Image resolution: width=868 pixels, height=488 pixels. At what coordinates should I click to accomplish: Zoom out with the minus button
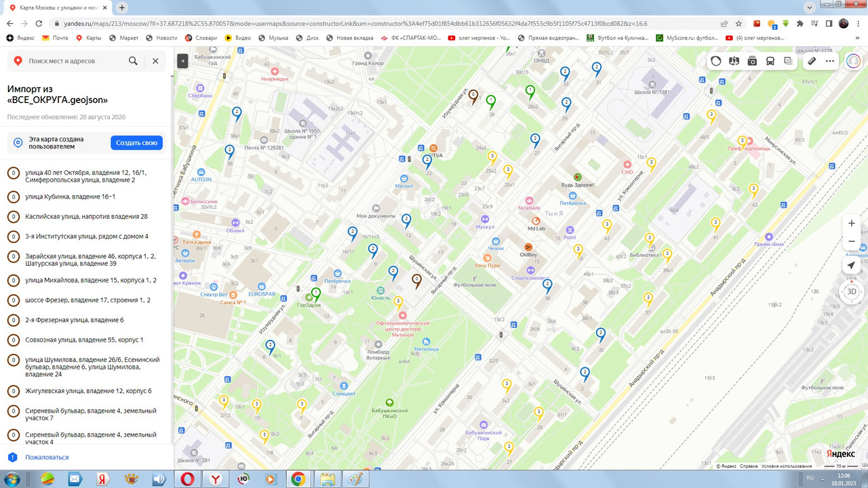click(852, 241)
